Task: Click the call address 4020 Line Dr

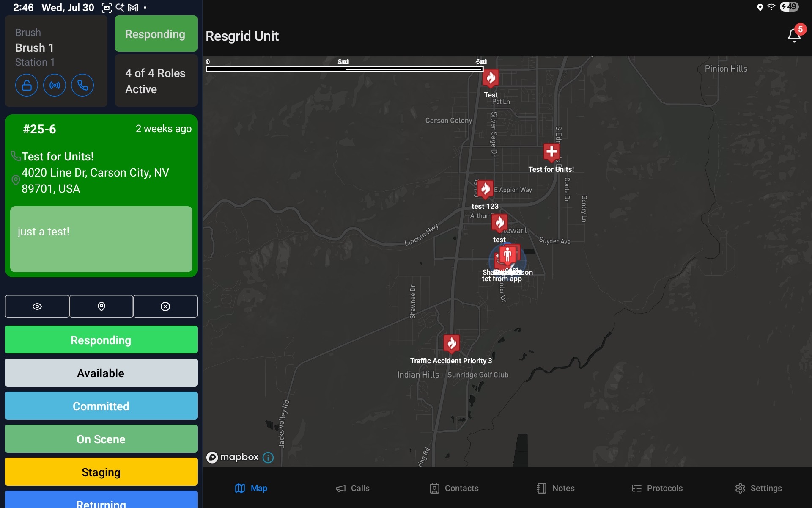Action: 95,181
